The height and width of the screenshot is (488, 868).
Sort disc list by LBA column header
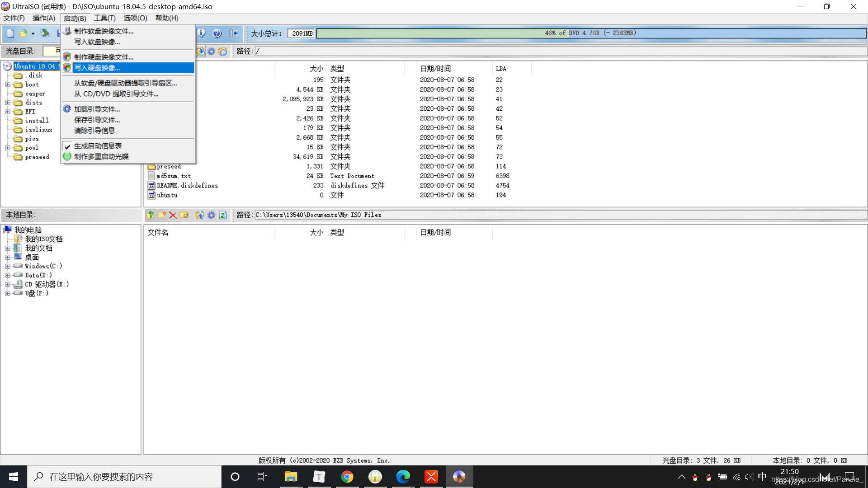[511, 69]
